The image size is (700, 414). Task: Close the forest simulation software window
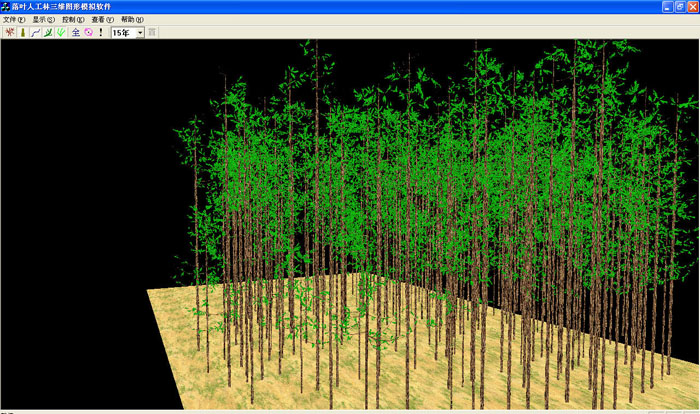691,6
